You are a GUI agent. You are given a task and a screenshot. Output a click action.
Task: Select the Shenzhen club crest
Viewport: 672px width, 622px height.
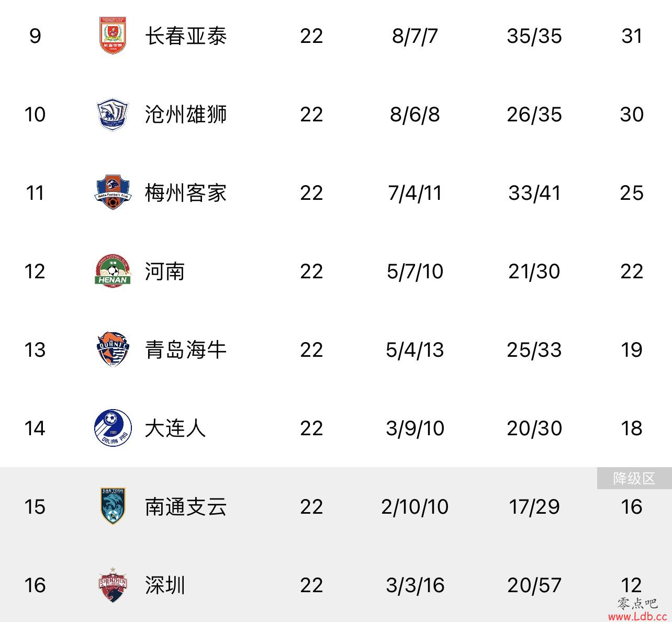click(113, 584)
